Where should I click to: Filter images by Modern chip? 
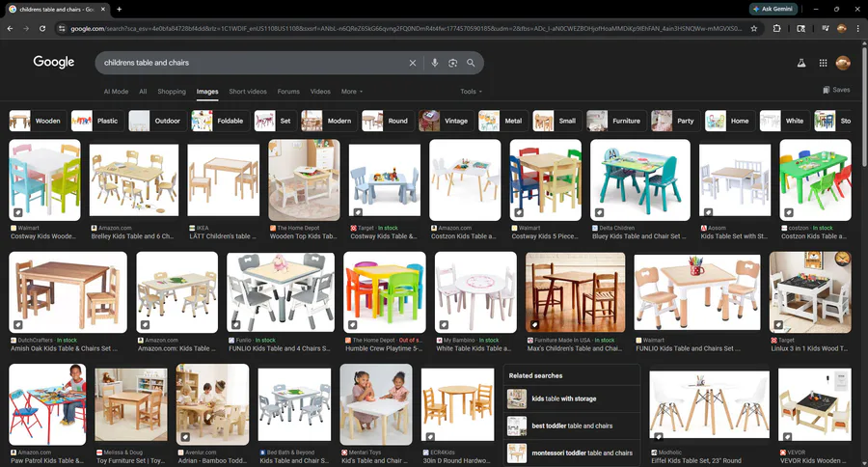329,121
